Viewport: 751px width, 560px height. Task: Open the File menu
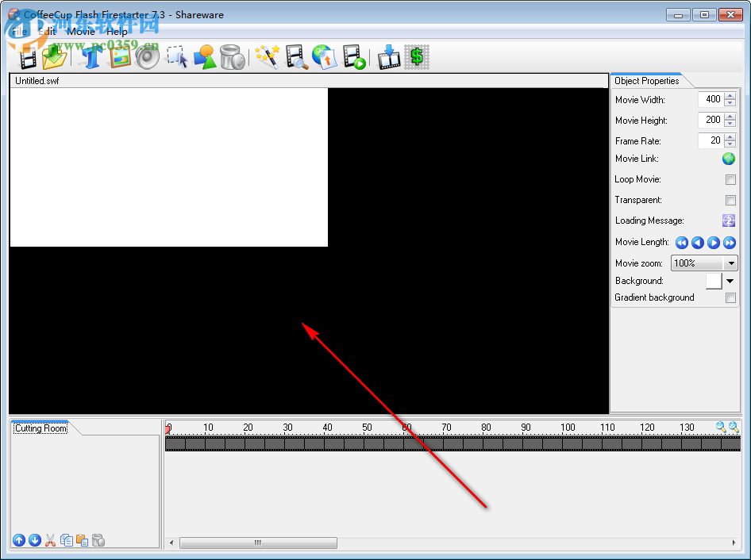[x=19, y=32]
